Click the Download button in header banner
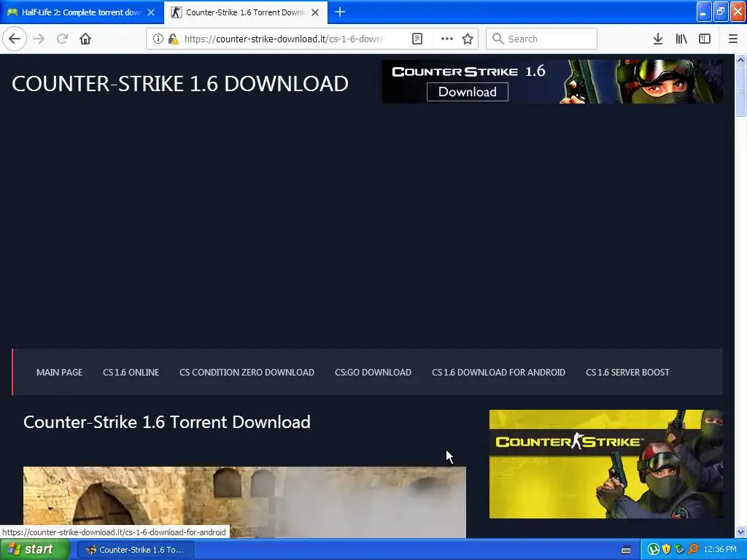The image size is (747, 560). click(x=468, y=92)
